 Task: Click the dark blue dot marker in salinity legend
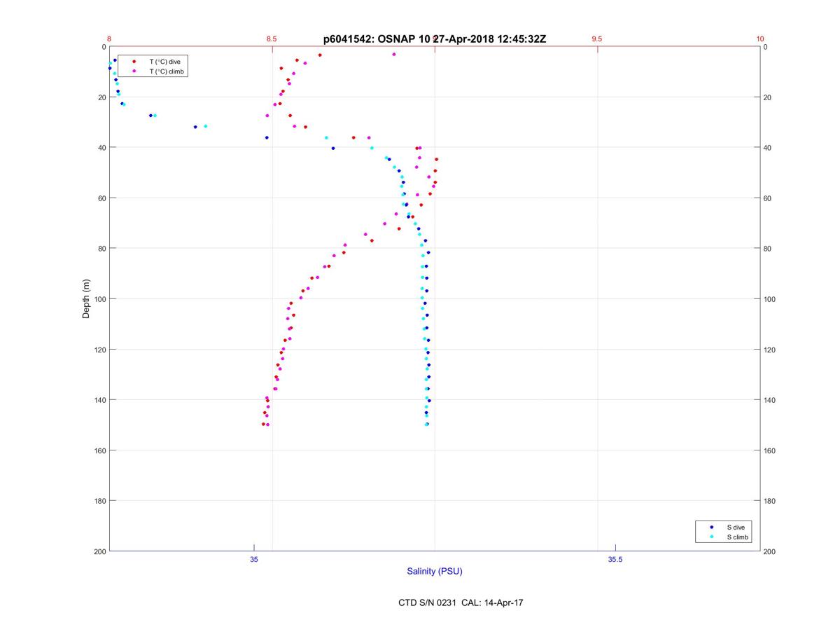[x=711, y=527]
